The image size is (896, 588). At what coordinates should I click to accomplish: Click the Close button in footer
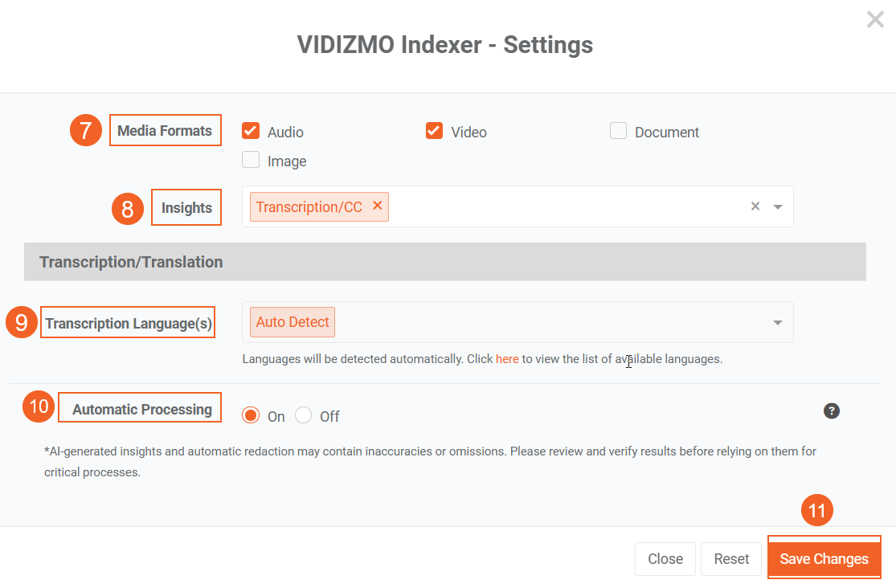click(665, 559)
